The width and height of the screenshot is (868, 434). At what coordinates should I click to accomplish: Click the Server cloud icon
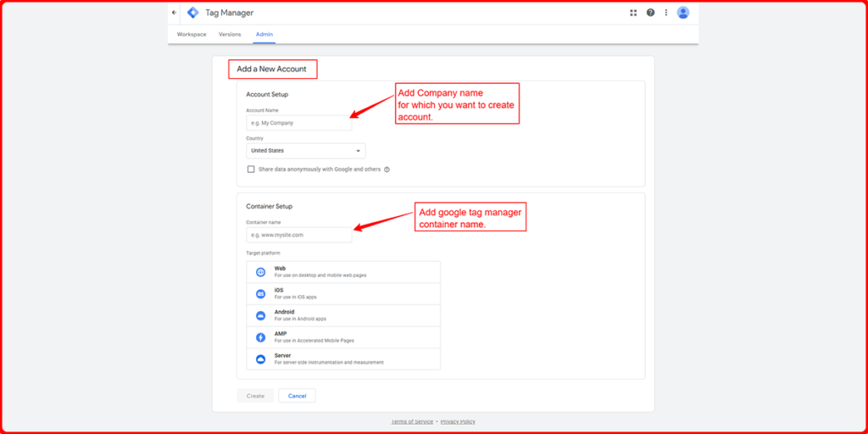261,359
